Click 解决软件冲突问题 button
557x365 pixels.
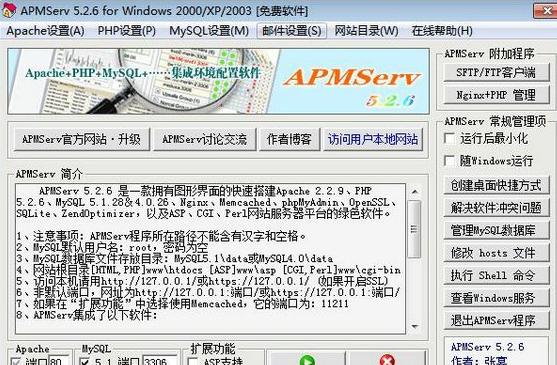(496, 208)
